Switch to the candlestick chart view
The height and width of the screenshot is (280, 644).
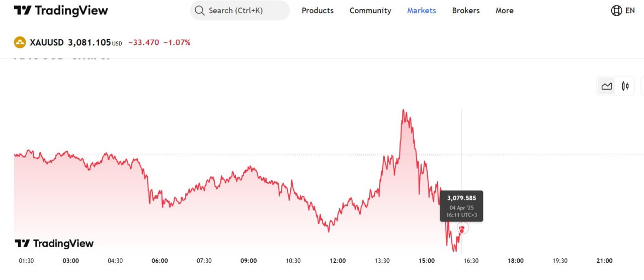[625, 86]
